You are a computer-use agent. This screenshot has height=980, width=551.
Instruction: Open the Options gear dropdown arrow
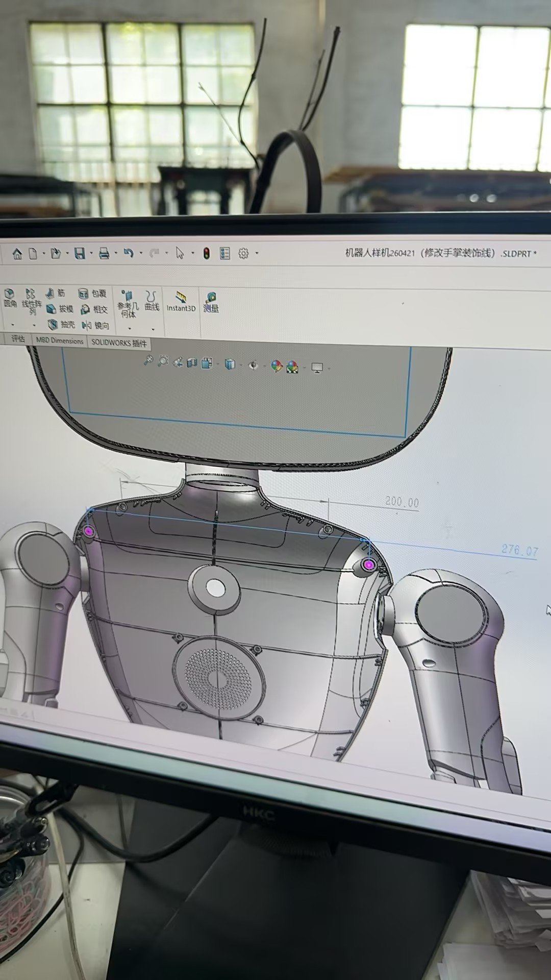click(257, 253)
